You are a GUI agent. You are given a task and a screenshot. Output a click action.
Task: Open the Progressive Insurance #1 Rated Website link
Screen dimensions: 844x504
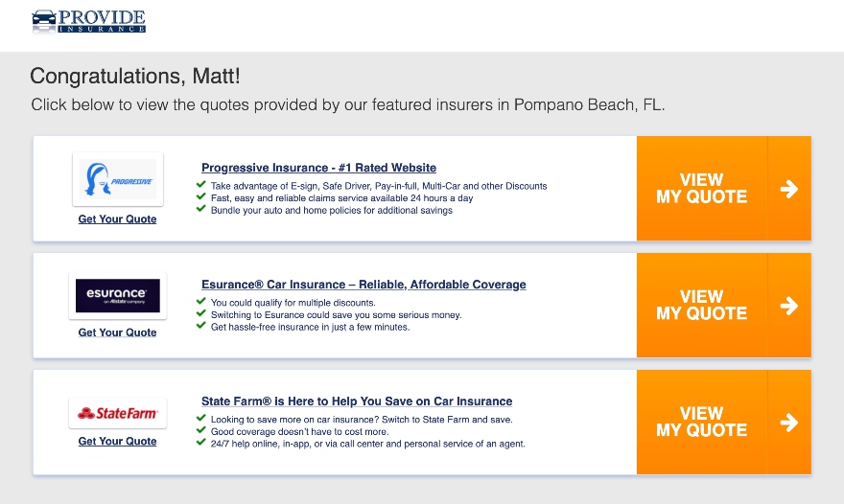click(x=318, y=168)
